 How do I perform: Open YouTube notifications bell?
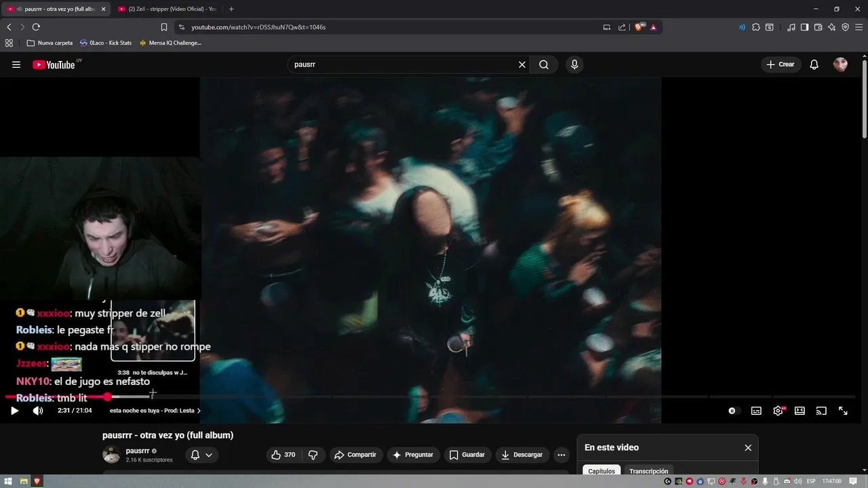click(x=814, y=64)
